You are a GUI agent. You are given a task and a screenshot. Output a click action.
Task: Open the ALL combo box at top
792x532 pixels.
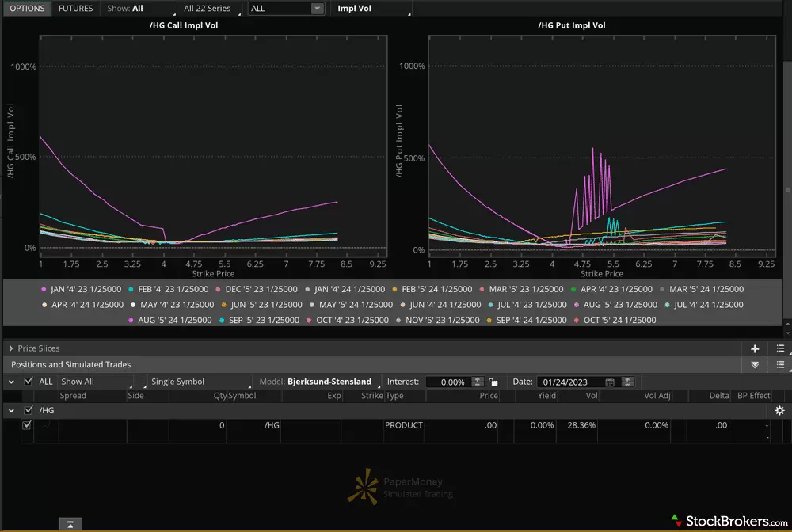(x=286, y=9)
